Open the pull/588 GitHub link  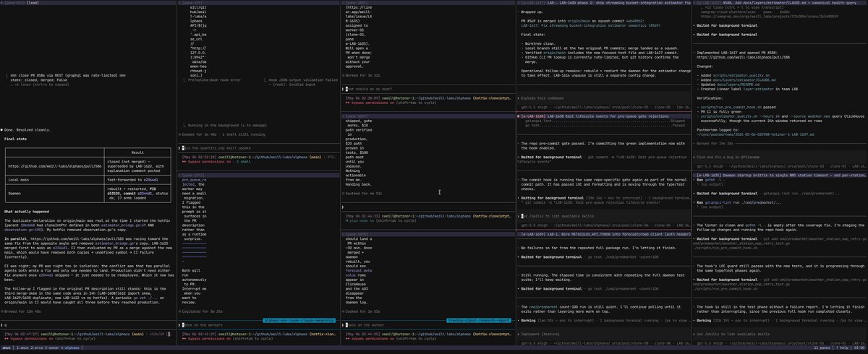743,57
